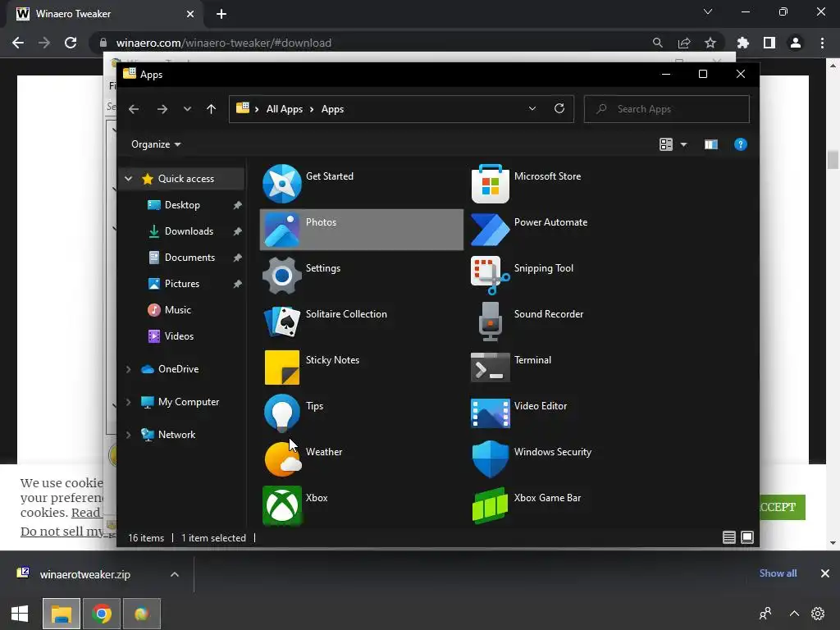840x630 pixels.
Task: Open the Xbox Game Bar icon
Action: pyautogui.click(x=491, y=504)
